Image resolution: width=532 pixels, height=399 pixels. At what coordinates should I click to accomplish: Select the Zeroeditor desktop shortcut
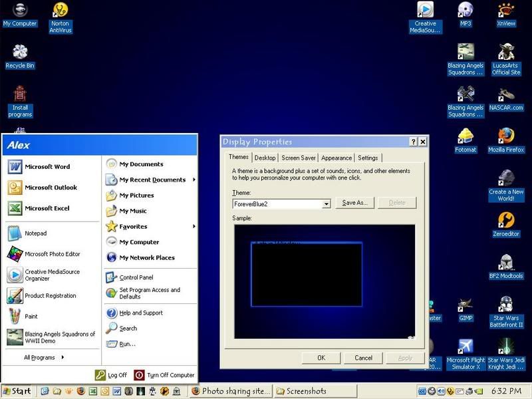point(506,225)
